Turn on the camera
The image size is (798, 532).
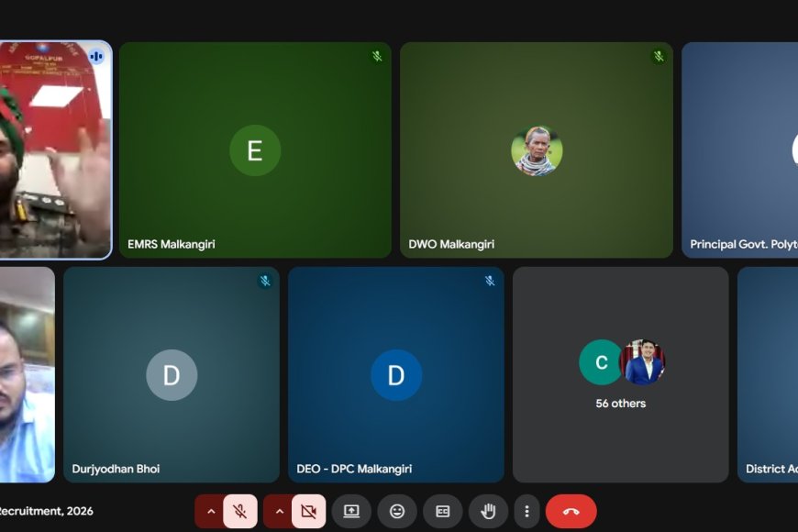[x=309, y=511]
